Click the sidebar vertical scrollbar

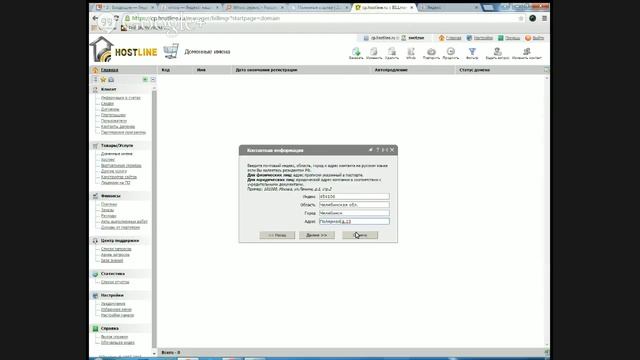[x=154, y=218]
